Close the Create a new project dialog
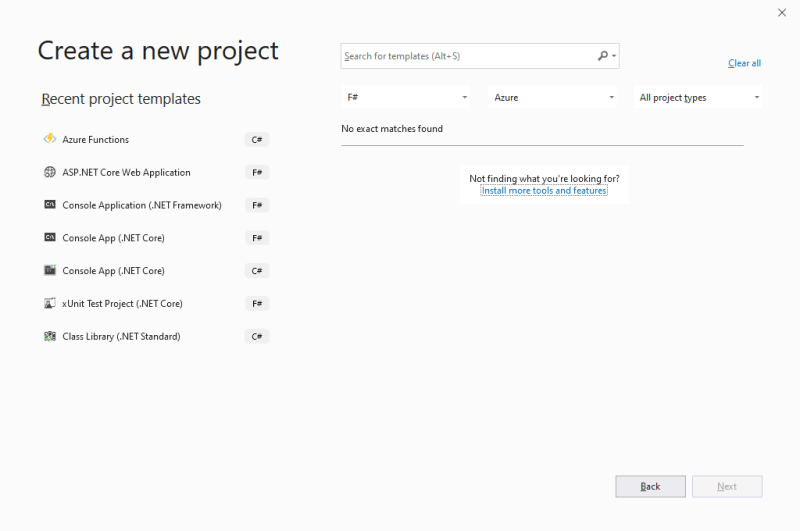Screen dimensions: 800x531 pos(782,13)
